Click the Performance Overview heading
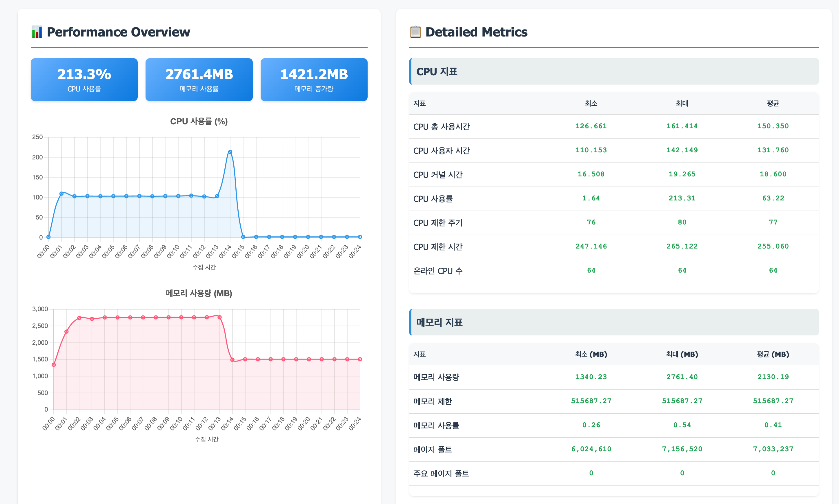Screen dimensions: 839x504 click(x=119, y=32)
